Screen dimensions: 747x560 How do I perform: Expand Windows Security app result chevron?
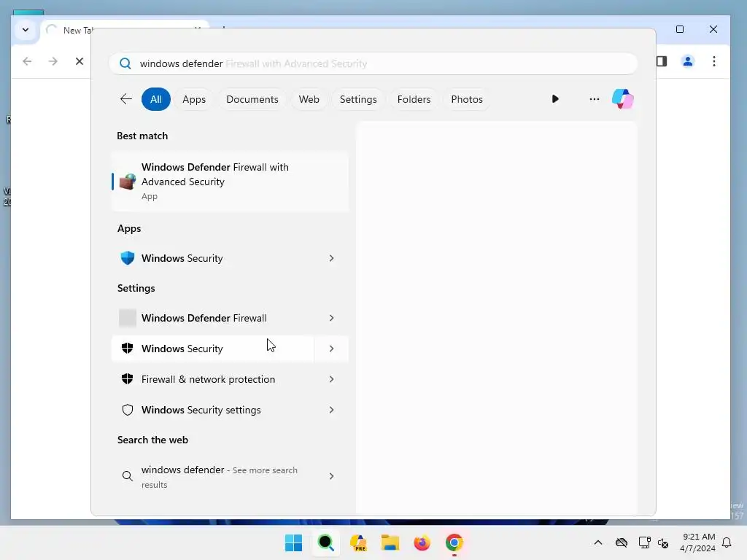tap(332, 258)
